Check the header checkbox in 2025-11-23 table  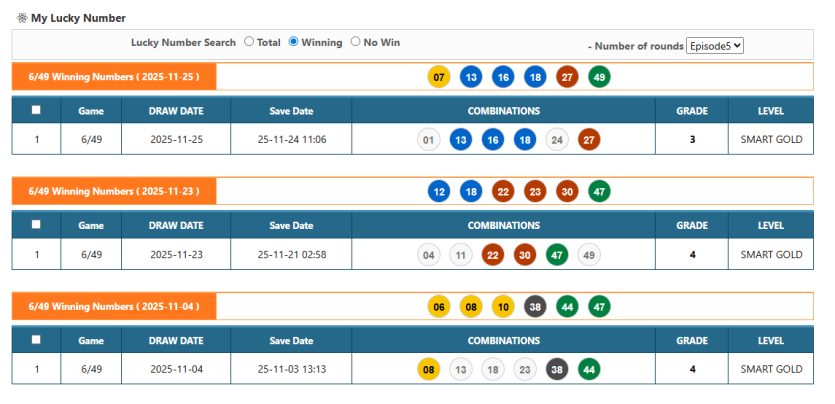[37, 226]
